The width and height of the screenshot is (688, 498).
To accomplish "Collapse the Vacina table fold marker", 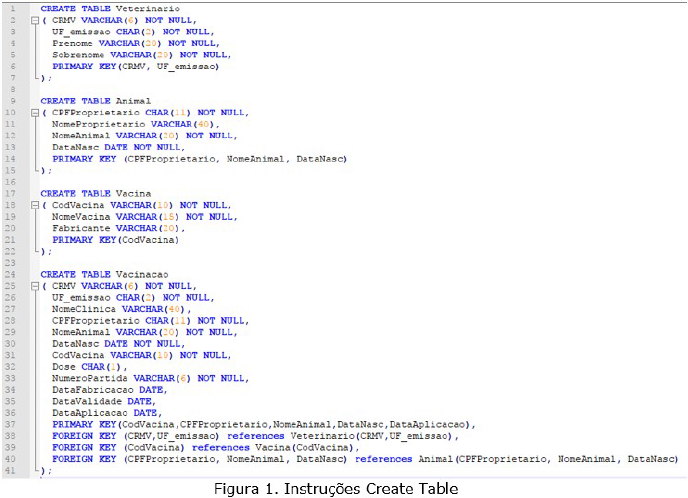I will (35, 205).
